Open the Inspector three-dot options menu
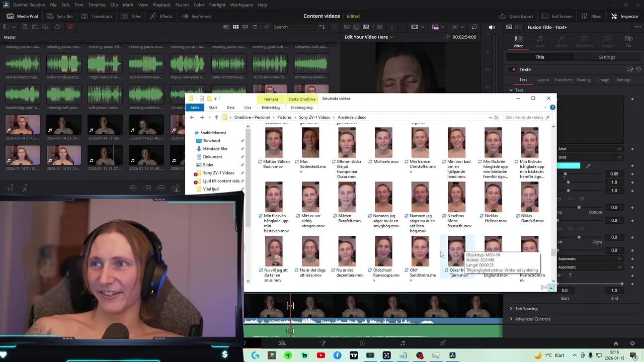Screen dimensions: 644x362 coord(638,27)
